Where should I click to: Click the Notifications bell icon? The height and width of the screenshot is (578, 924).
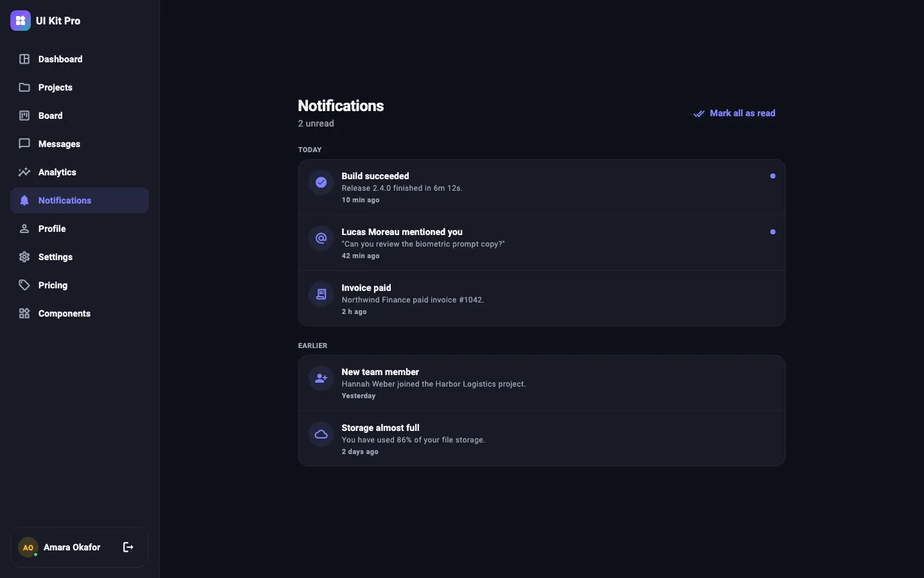tap(24, 200)
